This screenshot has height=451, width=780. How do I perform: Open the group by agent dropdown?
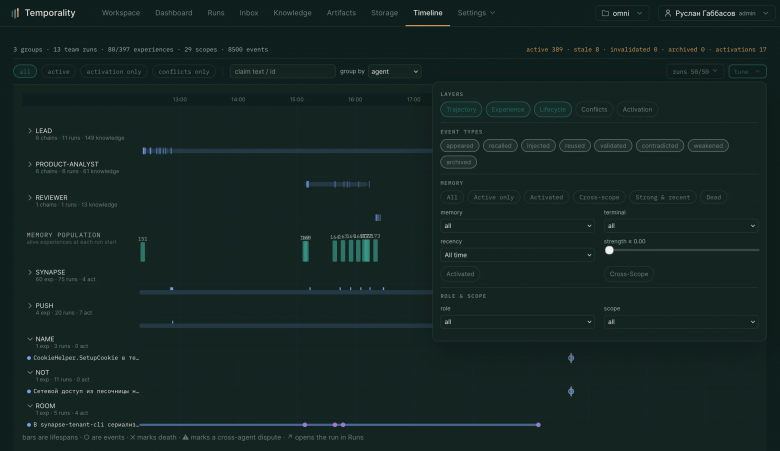(x=394, y=72)
